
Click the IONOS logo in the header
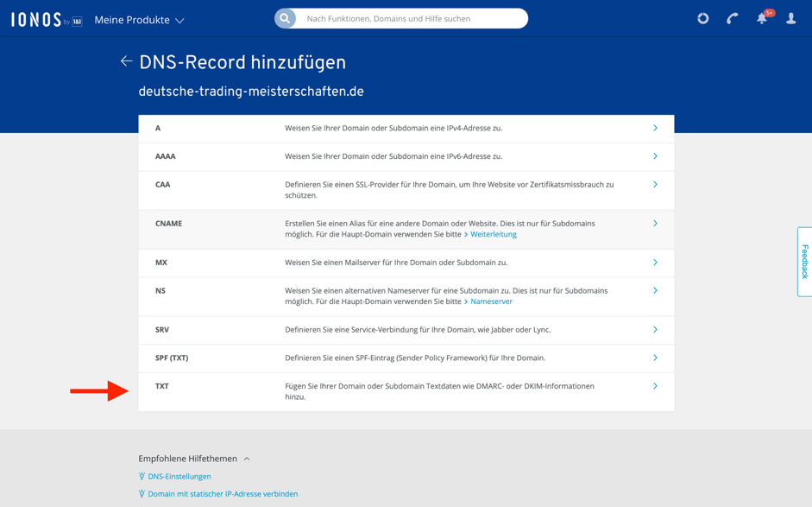(46, 20)
